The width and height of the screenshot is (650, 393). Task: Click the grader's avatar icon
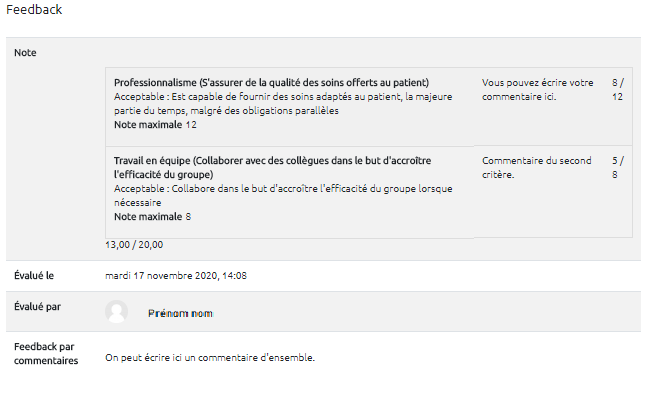(116, 311)
